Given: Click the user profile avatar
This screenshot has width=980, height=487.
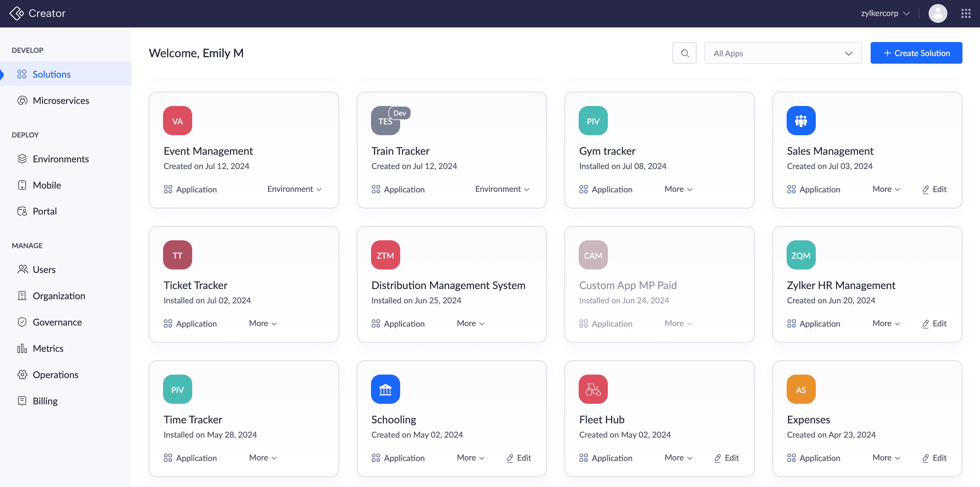Looking at the screenshot, I should [937, 13].
